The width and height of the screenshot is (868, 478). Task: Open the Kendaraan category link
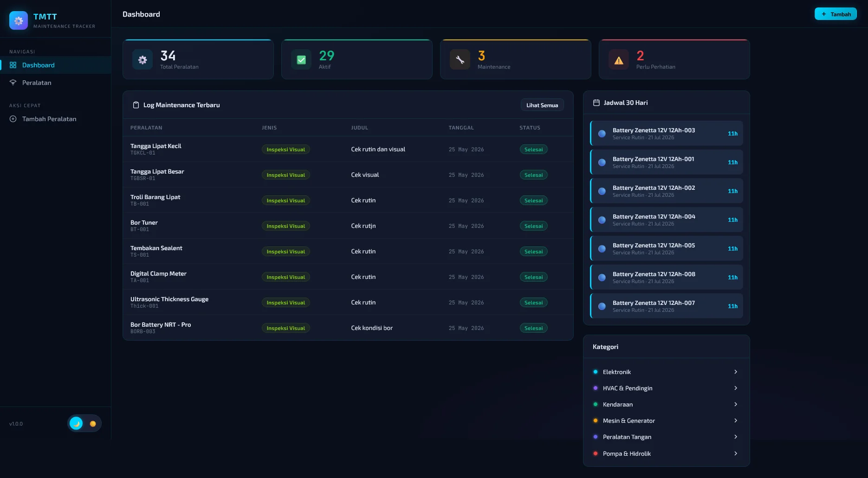666,404
